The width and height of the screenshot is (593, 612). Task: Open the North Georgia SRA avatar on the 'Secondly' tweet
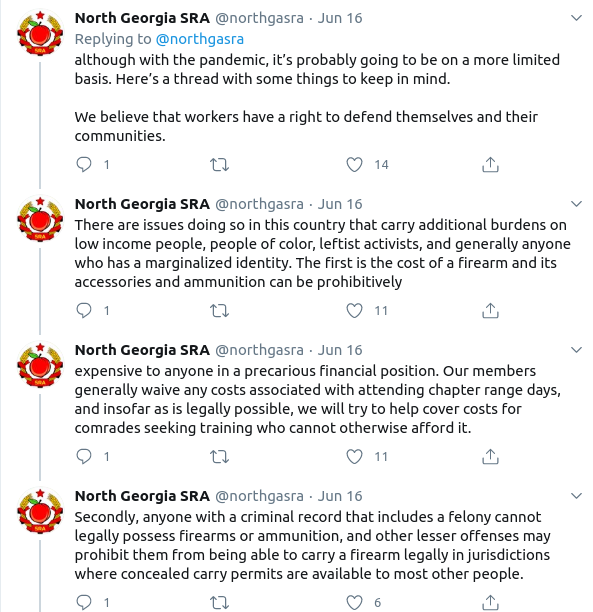[x=40, y=511]
